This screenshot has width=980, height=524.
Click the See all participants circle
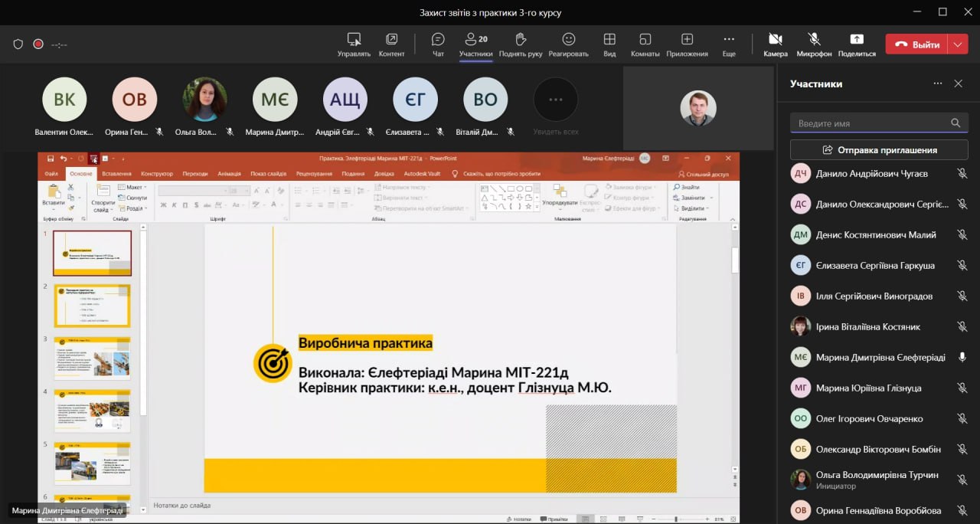coord(555,100)
